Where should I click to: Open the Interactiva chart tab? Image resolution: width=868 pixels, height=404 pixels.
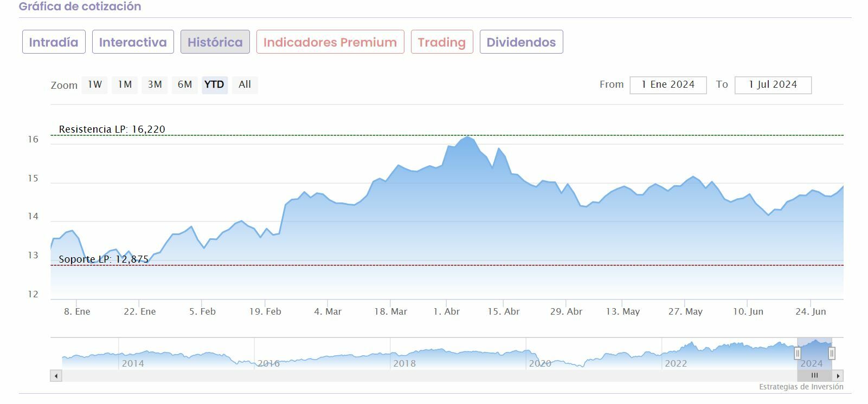(x=133, y=42)
